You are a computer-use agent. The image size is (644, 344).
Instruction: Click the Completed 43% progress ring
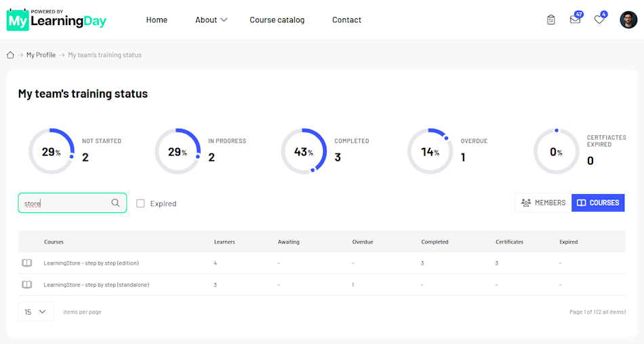(x=304, y=151)
